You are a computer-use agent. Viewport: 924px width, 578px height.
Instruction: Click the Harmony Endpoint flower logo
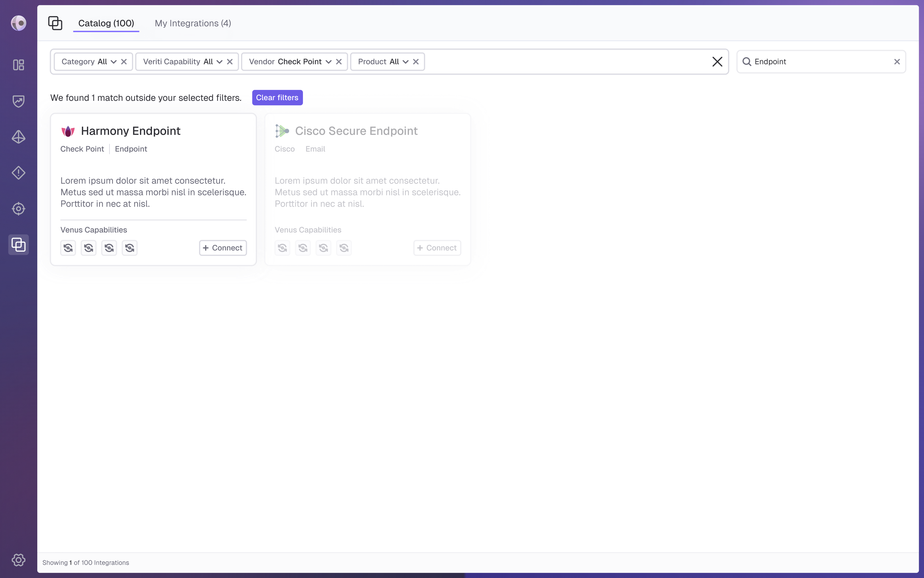pos(68,131)
